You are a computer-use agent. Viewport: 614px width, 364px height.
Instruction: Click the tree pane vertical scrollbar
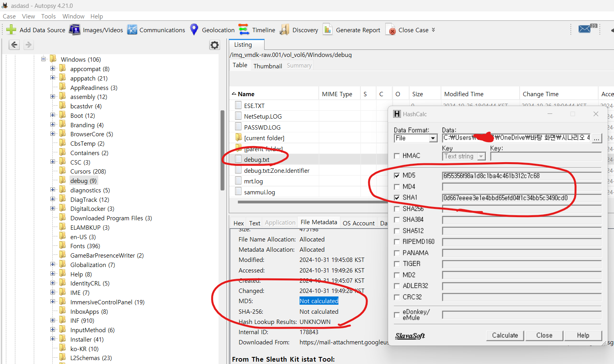222,150
